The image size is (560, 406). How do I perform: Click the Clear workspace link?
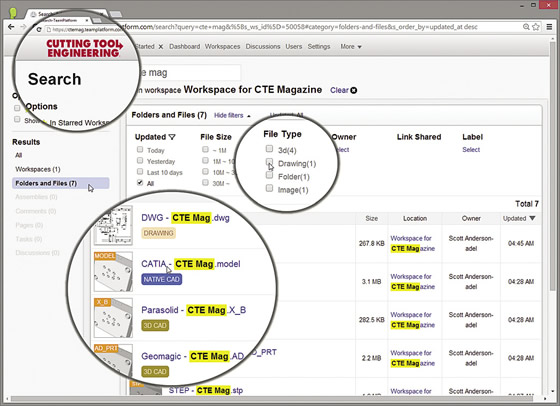[x=339, y=90]
